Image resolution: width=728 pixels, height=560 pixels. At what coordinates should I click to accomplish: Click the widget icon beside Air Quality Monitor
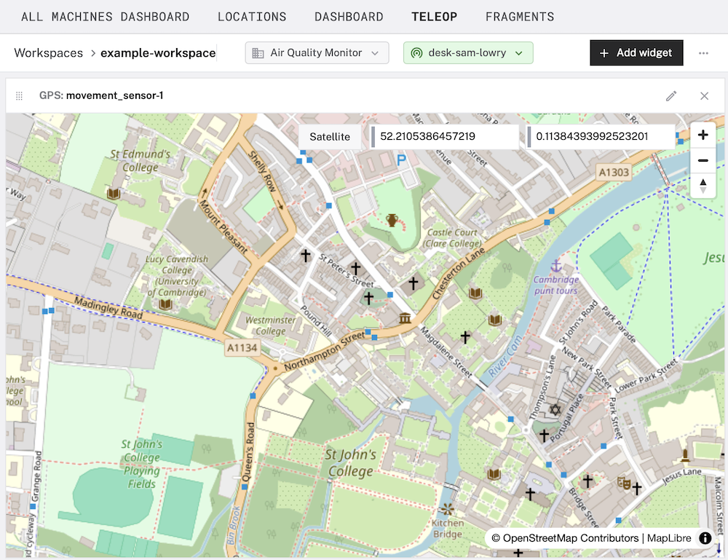[x=258, y=52]
